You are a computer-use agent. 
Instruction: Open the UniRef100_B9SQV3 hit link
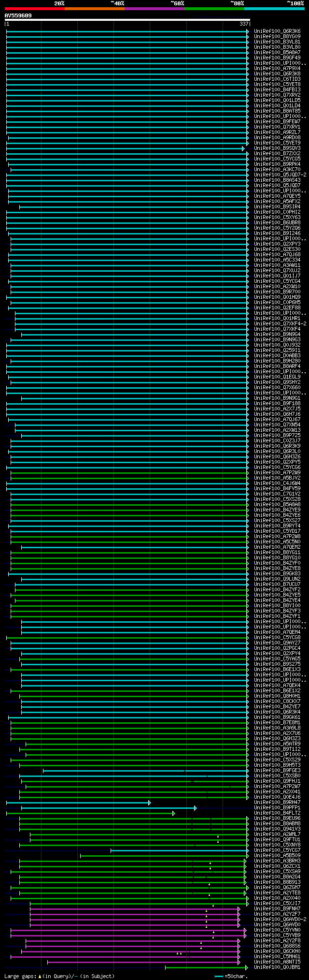click(x=277, y=148)
